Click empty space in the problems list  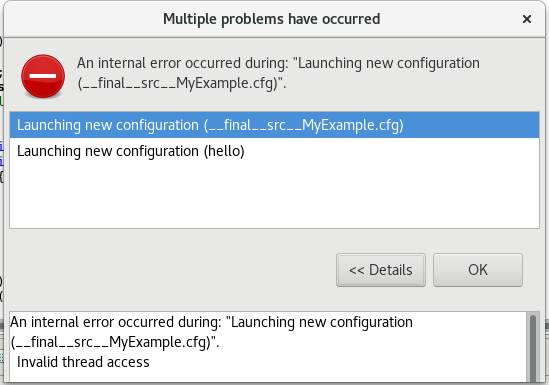[274, 196]
